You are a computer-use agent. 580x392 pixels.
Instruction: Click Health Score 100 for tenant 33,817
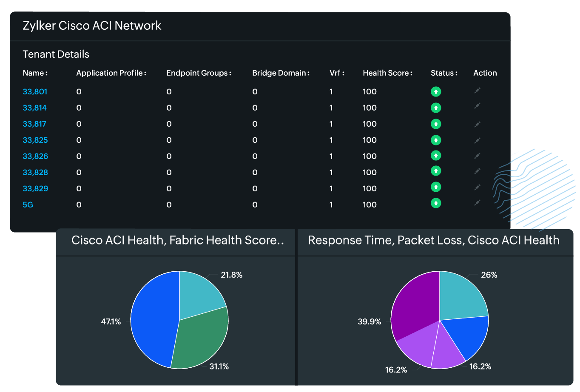(370, 124)
